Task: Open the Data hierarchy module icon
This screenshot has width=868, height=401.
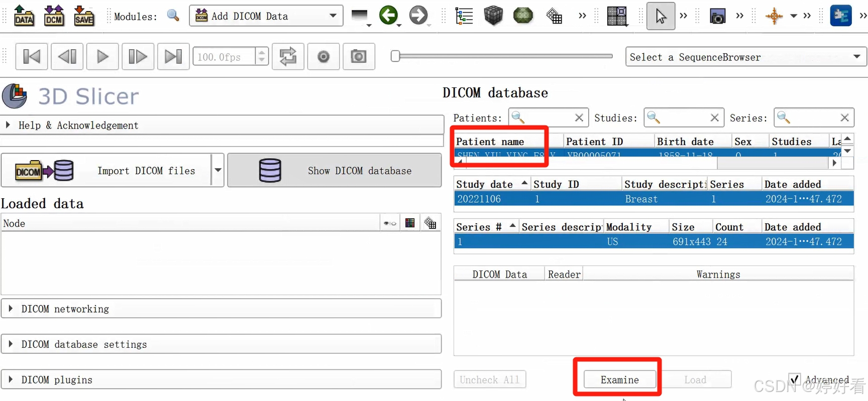Action: (464, 16)
